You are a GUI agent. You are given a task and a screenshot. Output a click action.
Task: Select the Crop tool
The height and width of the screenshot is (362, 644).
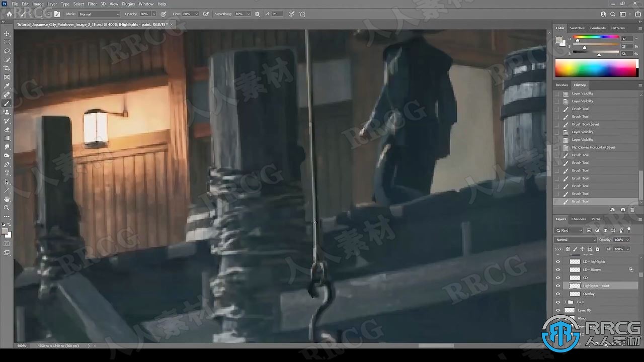click(7, 68)
